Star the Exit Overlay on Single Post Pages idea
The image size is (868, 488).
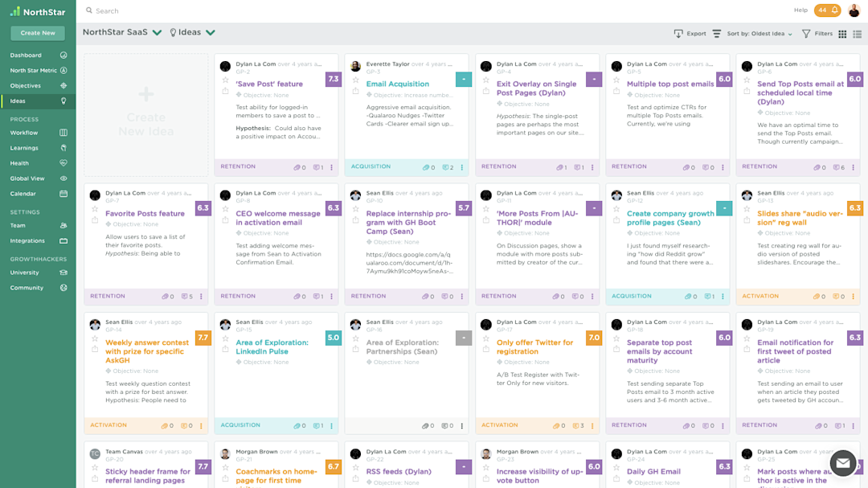click(x=486, y=80)
